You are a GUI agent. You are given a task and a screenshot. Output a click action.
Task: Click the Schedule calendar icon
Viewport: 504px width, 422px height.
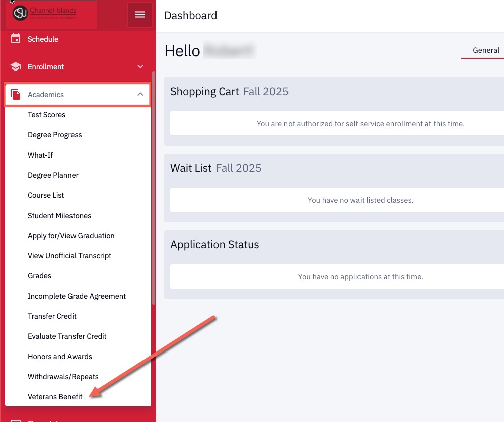point(16,39)
